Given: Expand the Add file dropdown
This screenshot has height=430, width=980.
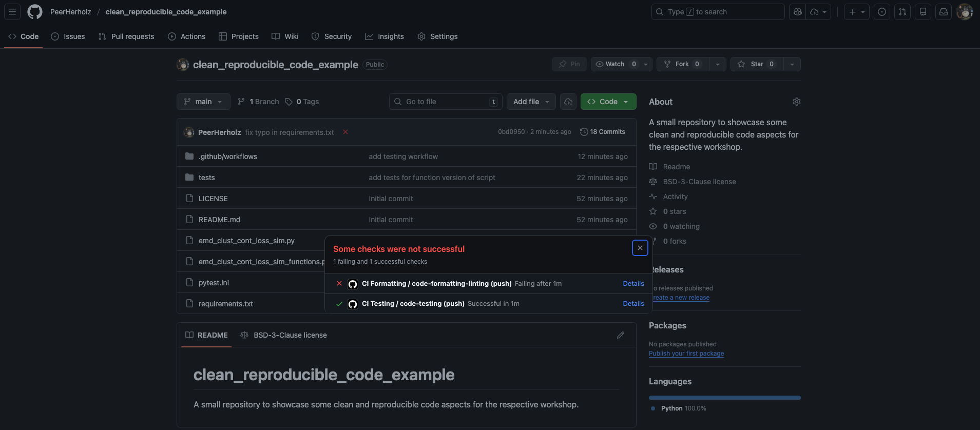Looking at the screenshot, I should [531, 102].
